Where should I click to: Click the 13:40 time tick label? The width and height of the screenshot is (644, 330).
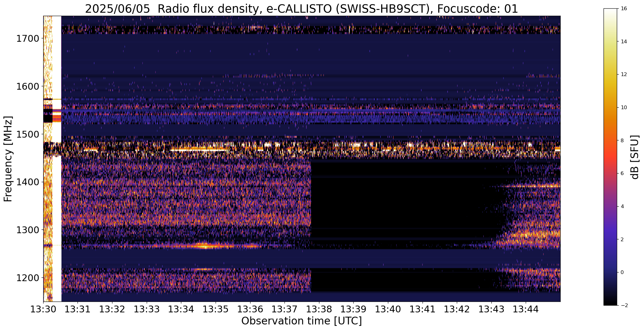(388, 309)
